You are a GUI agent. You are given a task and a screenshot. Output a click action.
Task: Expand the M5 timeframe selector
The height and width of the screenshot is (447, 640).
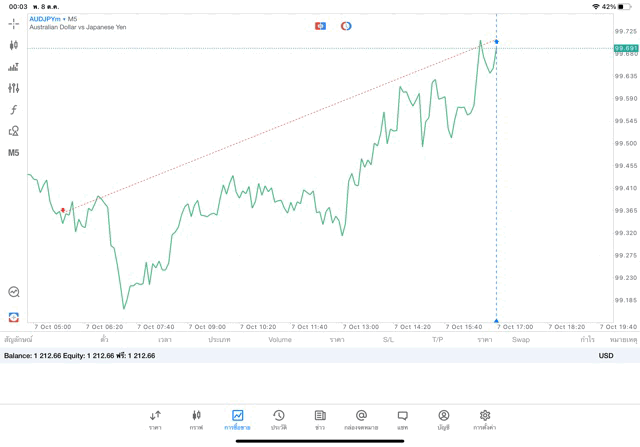(x=14, y=153)
